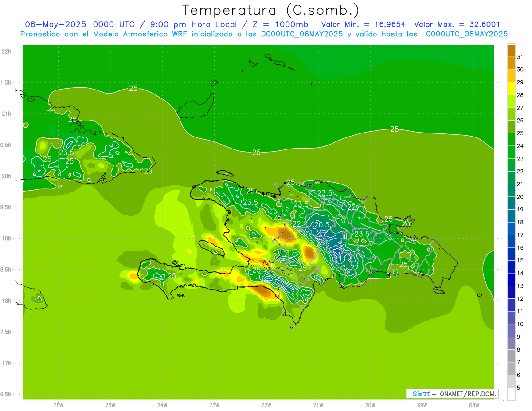Click the "27" label on the color scale
The width and height of the screenshot is (532, 411).
(520, 108)
